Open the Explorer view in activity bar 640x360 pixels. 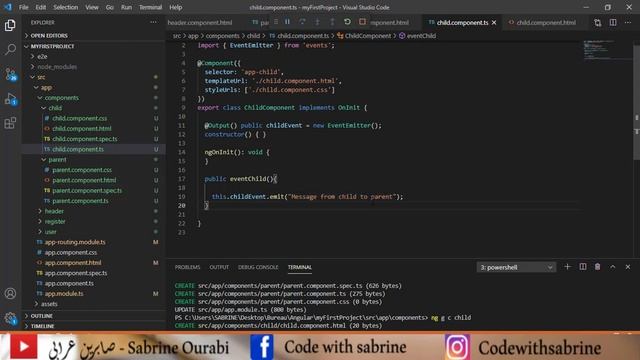tap(10, 25)
